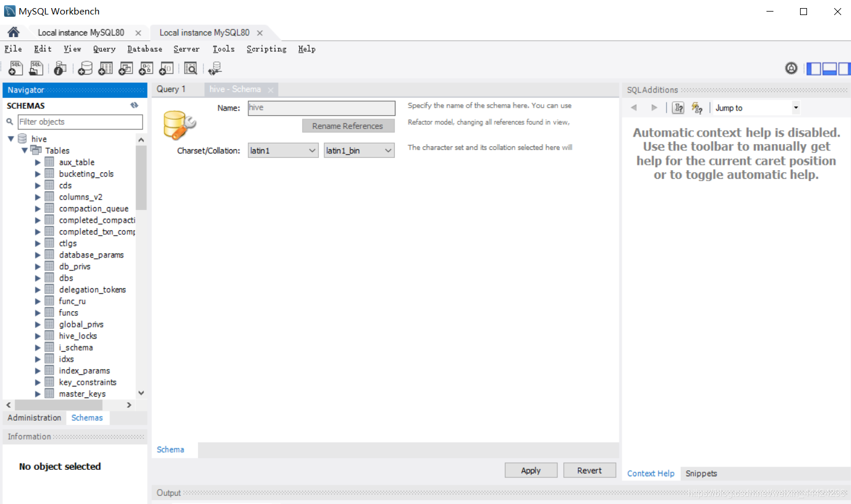Toggle the right sidebar panel
This screenshot has height=504, width=851.
coord(844,68)
